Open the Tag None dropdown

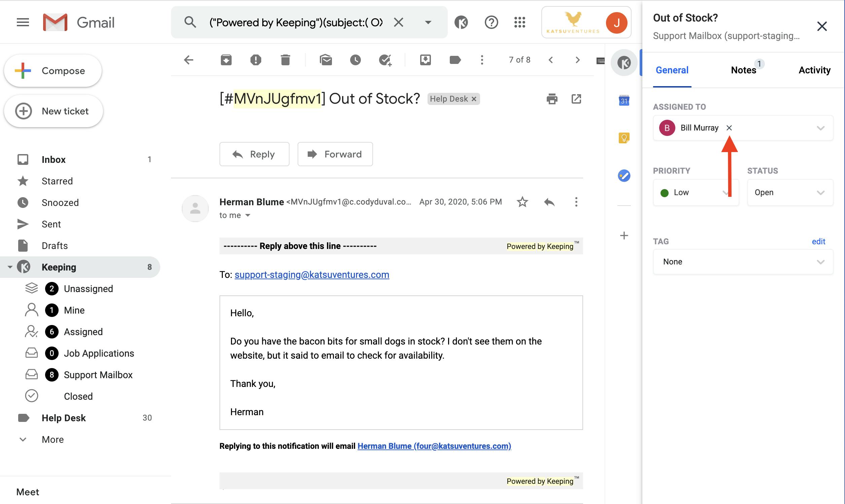(743, 262)
